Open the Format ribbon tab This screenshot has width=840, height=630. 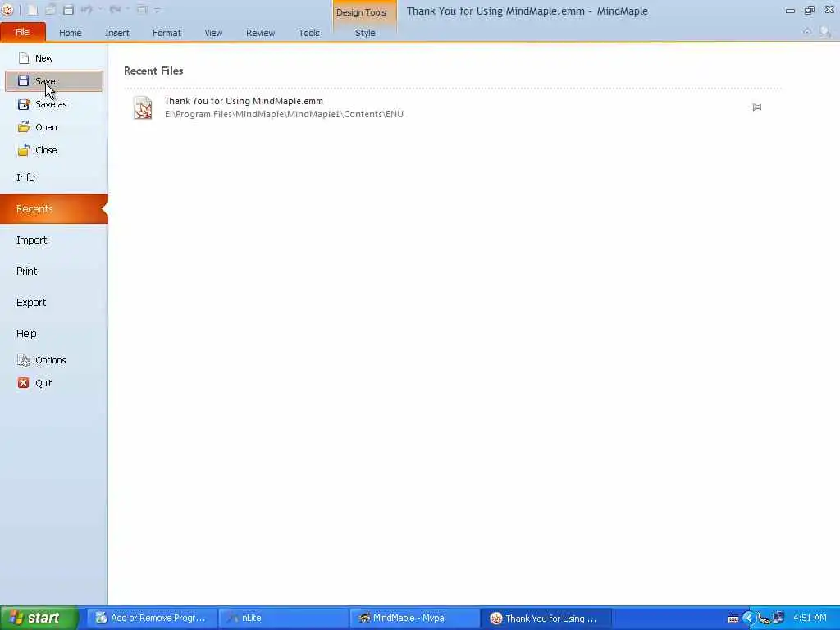167,33
